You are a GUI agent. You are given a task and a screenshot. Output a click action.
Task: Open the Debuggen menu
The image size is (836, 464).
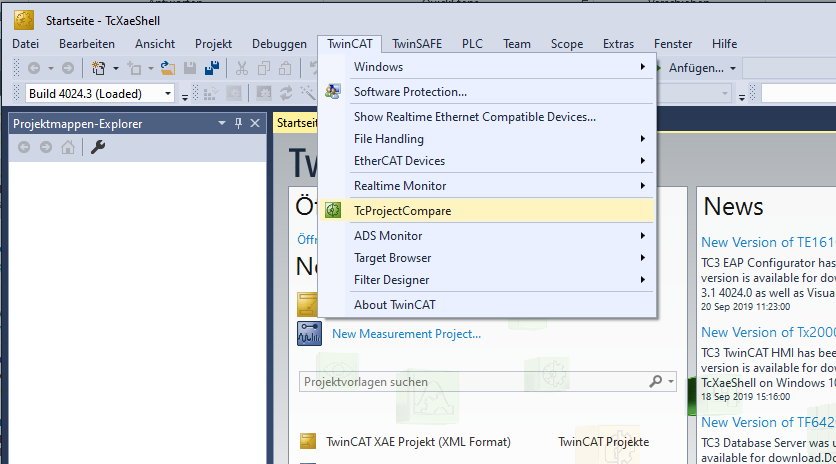279,44
